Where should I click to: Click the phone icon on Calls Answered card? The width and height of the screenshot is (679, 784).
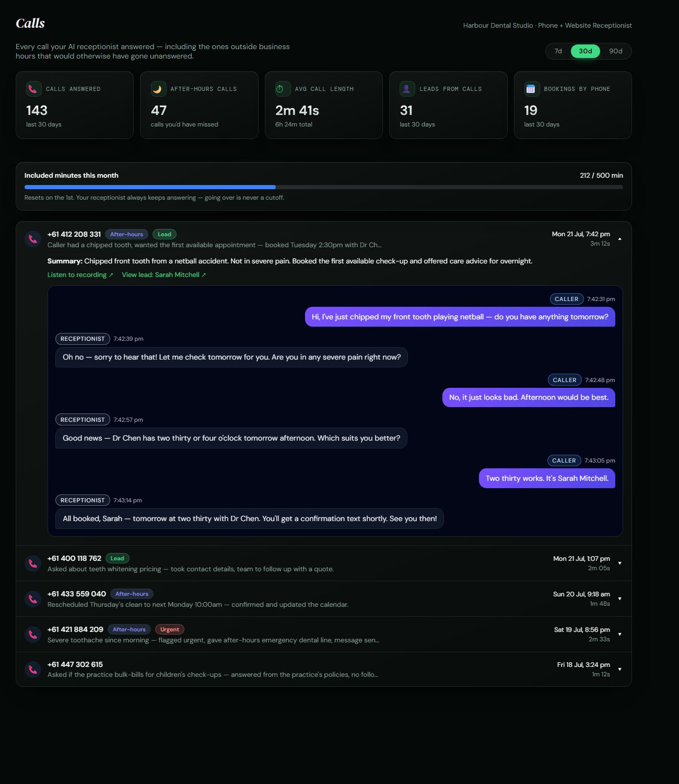click(x=34, y=89)
